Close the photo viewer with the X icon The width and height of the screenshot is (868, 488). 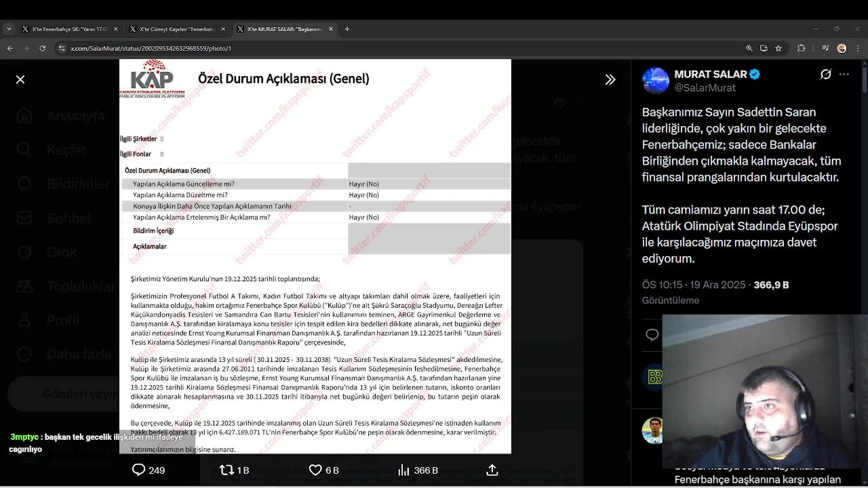click(x=20, y=79)
